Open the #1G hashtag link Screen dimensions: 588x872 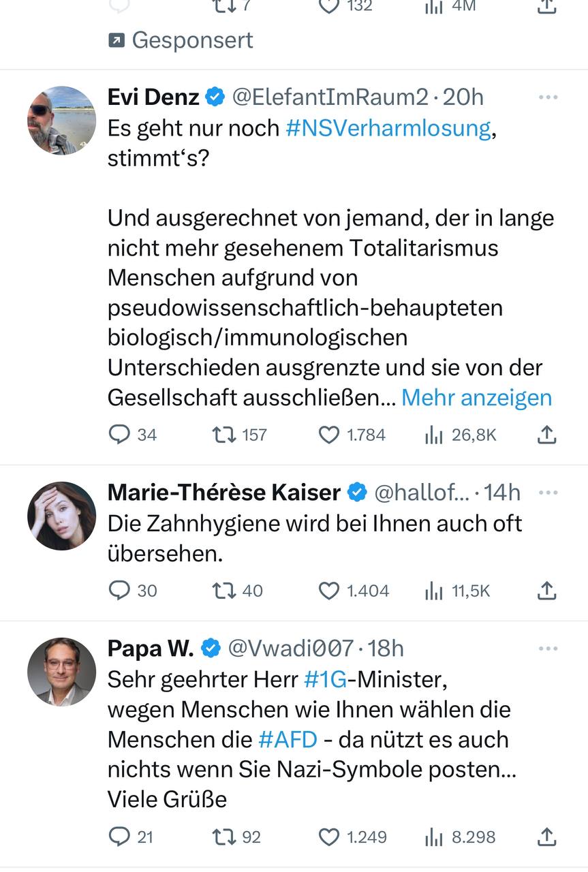tap(324, 679)
